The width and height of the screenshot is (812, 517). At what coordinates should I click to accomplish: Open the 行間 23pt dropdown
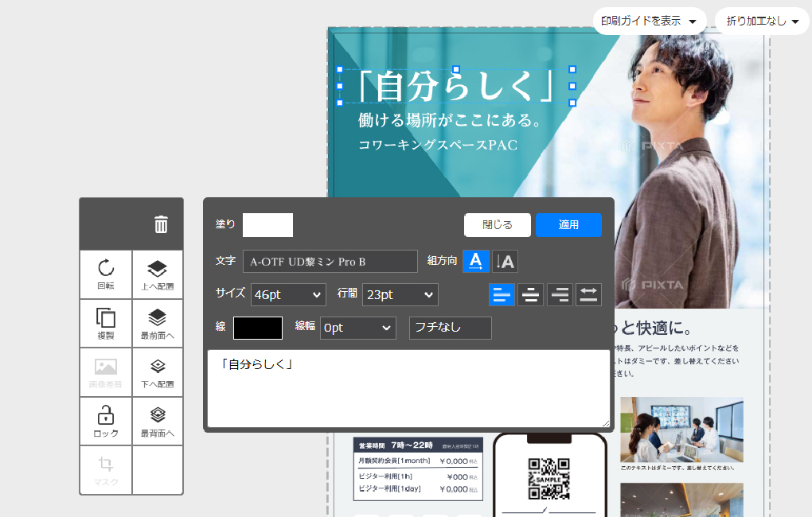(x=400, y=294)
